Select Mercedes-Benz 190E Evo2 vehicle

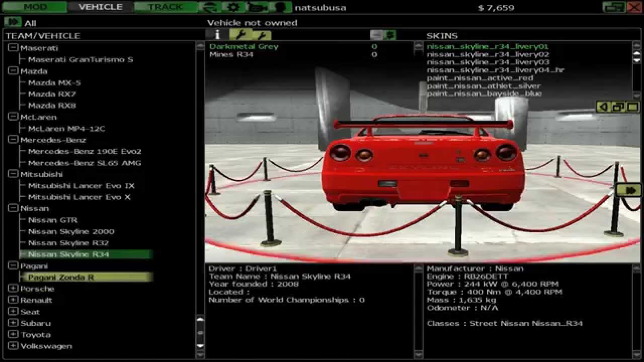85,151
